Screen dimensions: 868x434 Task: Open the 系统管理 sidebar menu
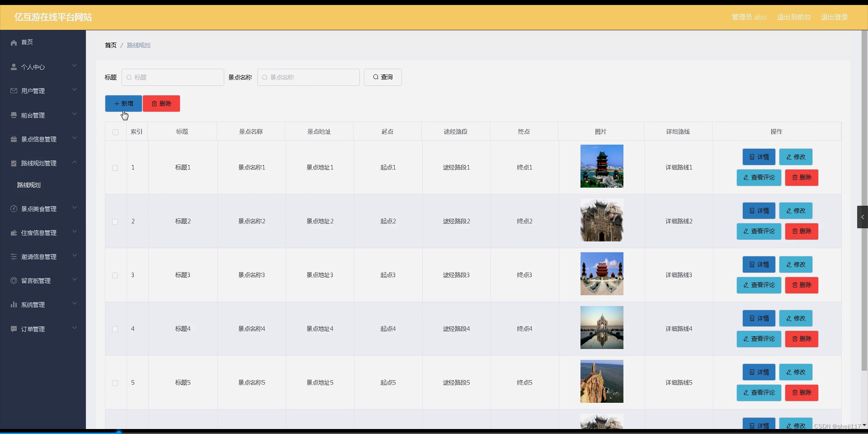[43, 305]
